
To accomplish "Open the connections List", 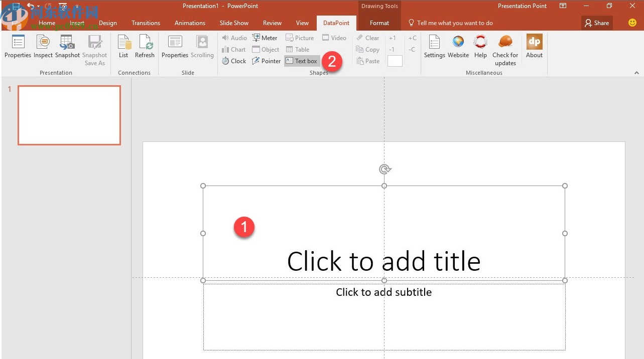I will 123,47.
